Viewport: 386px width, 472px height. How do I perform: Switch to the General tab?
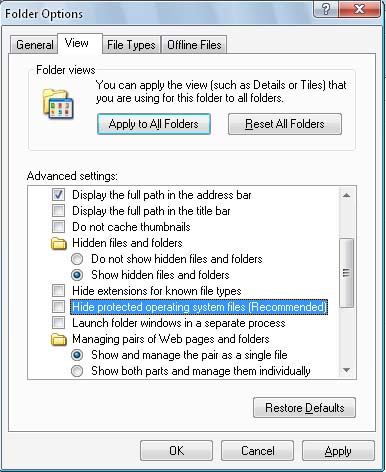point(34,45)
